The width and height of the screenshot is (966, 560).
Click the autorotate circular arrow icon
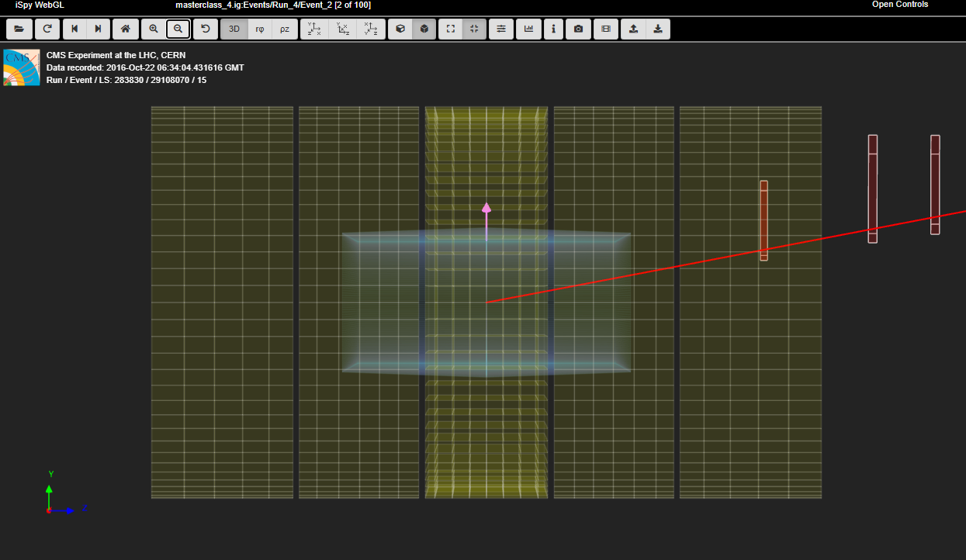click(x=206, y=29)
